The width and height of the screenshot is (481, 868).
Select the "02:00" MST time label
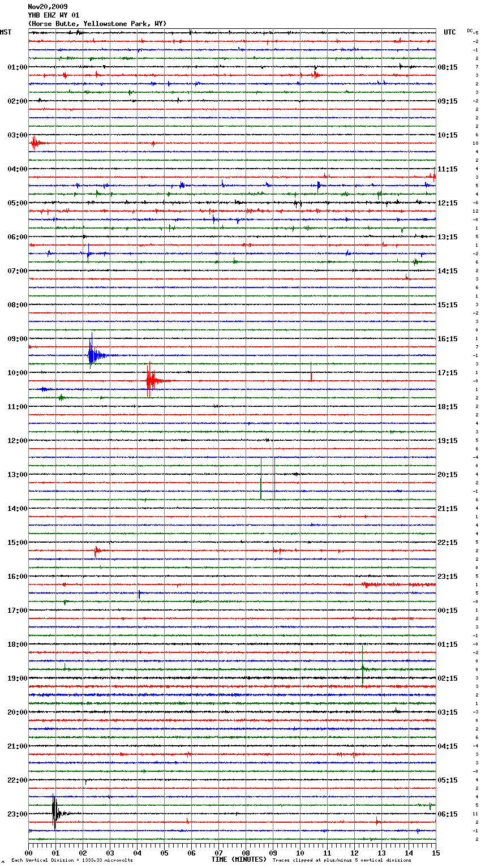(18, 101)
